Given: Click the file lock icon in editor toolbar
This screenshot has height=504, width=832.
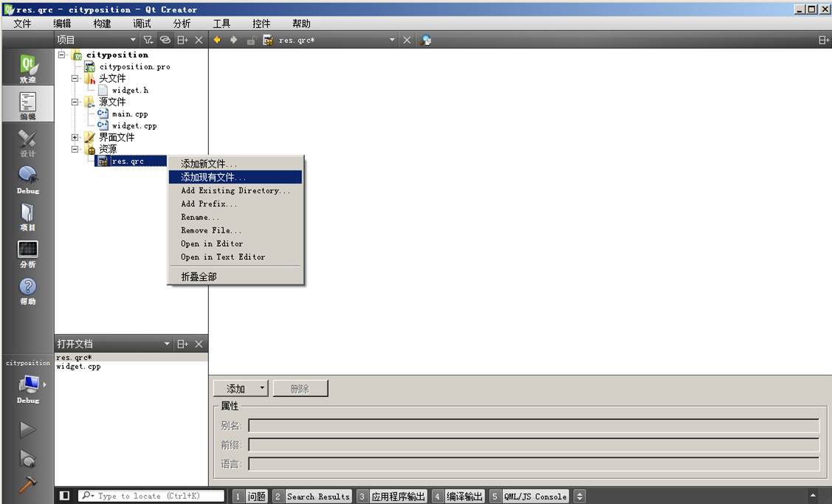Looking at the screenshot, I should point(251,41).
